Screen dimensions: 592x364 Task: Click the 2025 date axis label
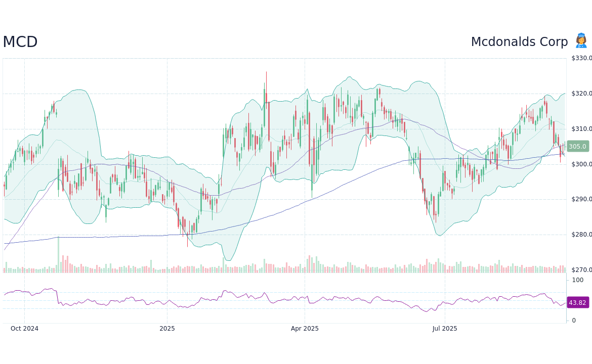point(167,329)
